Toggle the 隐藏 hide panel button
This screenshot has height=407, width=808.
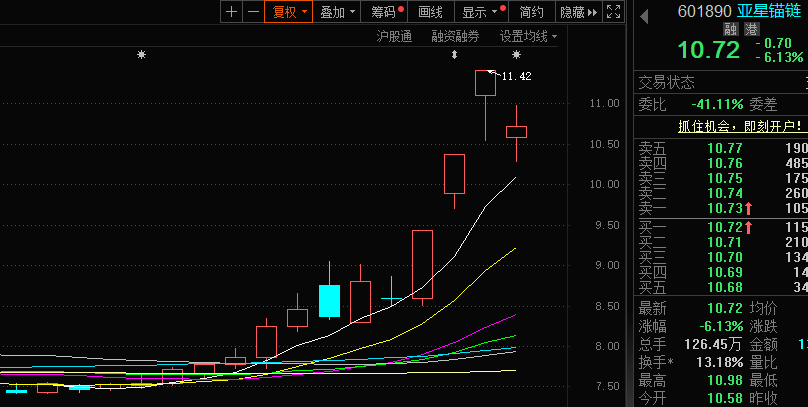pyautogui.click(x=578, y=12)
